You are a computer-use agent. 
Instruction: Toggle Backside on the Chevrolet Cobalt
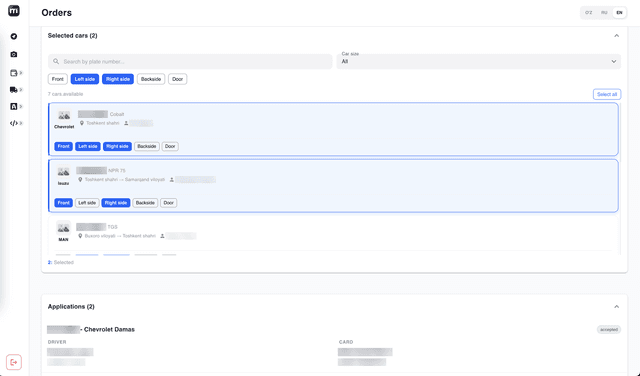tap(147, 146)
